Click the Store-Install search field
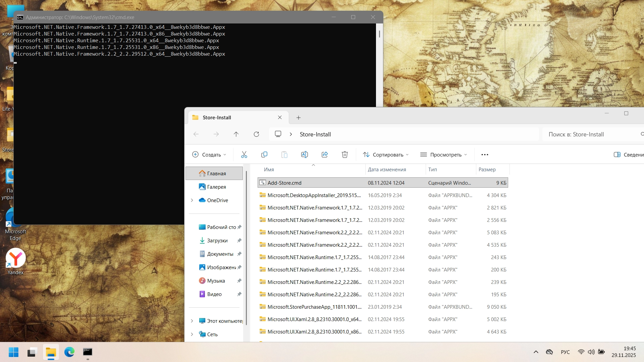The height and width of the screenshot is (362, 644). 590,134
